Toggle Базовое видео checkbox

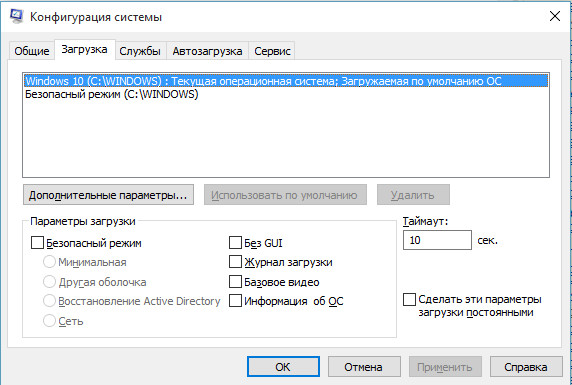pos(235,282)
